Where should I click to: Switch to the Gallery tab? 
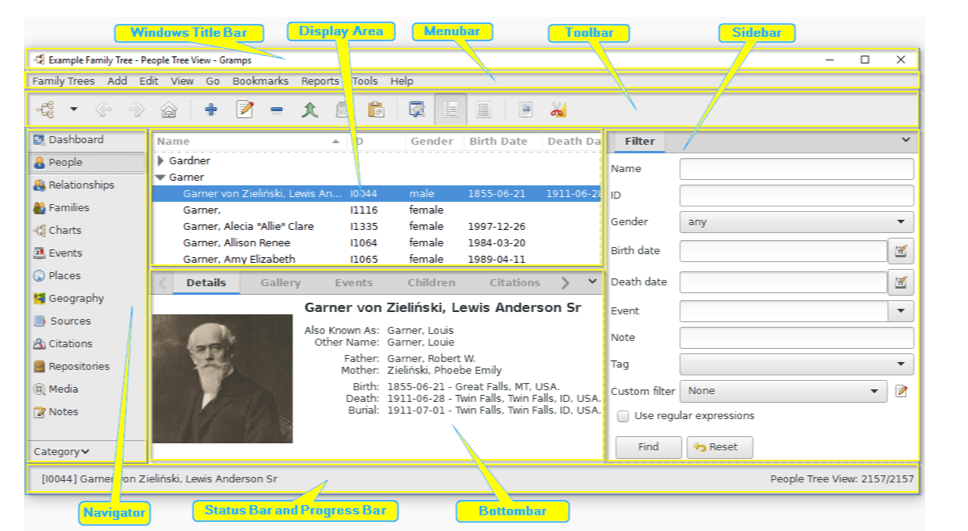280,283
